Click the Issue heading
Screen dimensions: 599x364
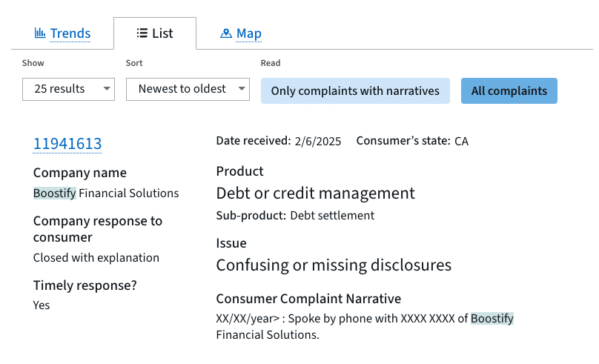click(231, 243)
